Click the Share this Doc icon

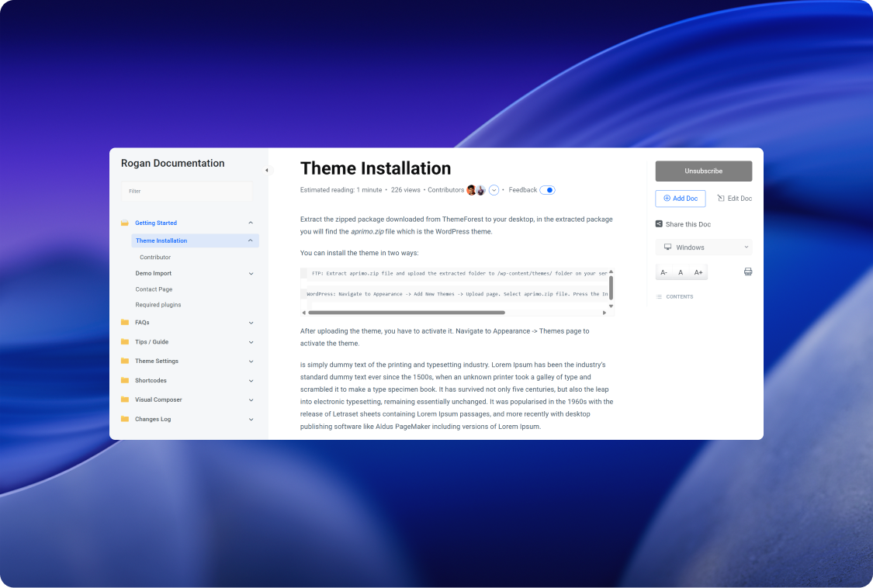659,224
